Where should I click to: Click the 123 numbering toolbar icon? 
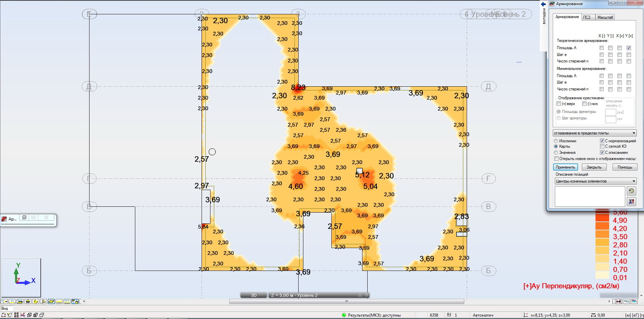point(67,302)
